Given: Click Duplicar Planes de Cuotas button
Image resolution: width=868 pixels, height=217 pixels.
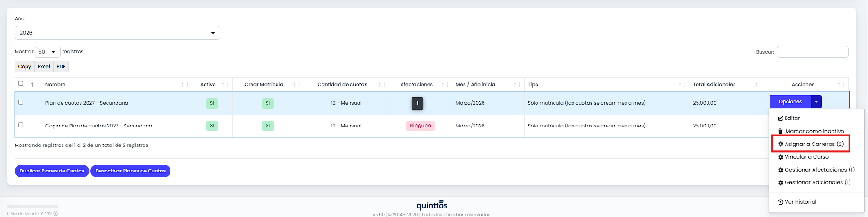Looking at the screenshot, I should tap(52, 171).
